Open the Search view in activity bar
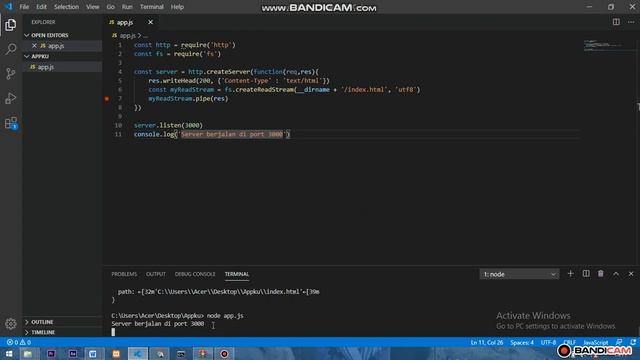 (x=11, y=49)
